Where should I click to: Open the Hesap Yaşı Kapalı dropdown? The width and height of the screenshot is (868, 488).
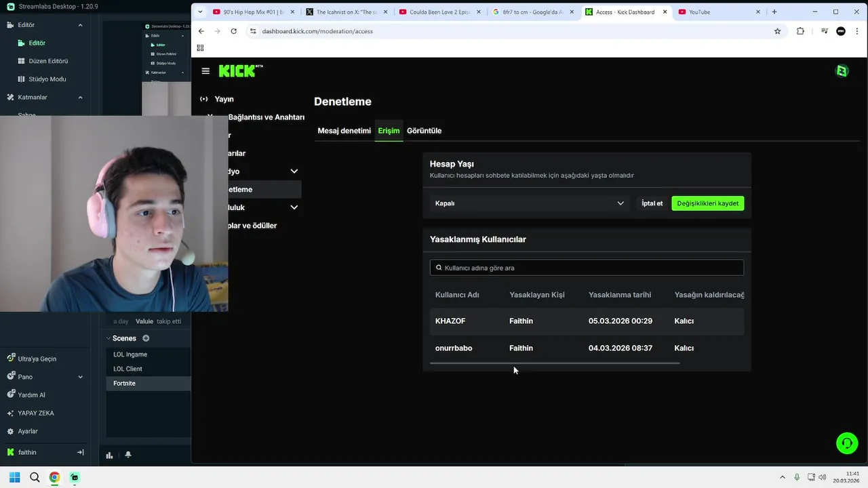[529, 203]
